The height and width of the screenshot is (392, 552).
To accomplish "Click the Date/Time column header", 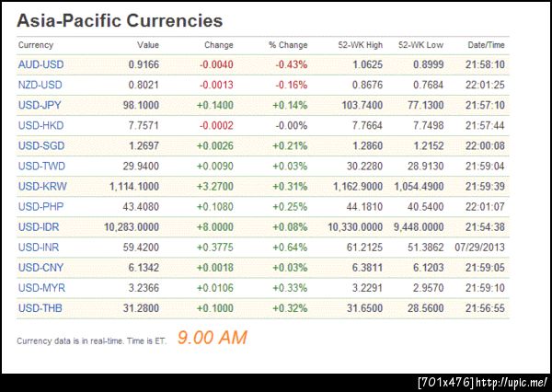I will (x=486, y=45).
